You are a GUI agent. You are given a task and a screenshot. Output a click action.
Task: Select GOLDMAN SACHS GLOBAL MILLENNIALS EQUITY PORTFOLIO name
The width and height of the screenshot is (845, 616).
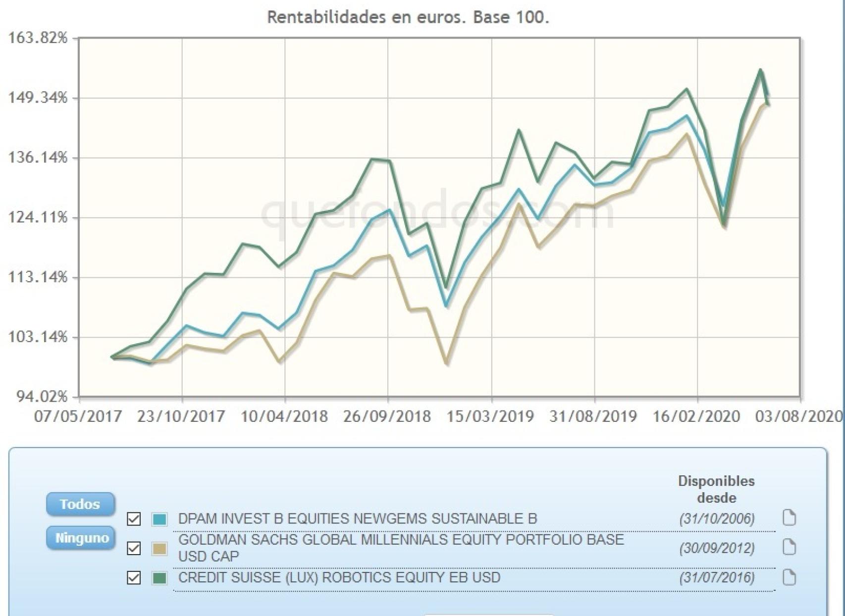tap(401, 548)
